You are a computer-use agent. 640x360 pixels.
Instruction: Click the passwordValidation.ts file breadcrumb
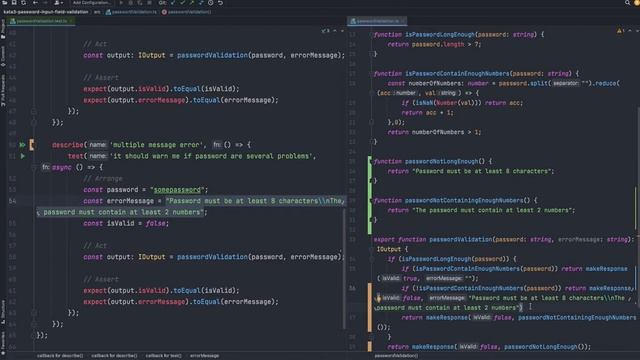pos(131,12)
